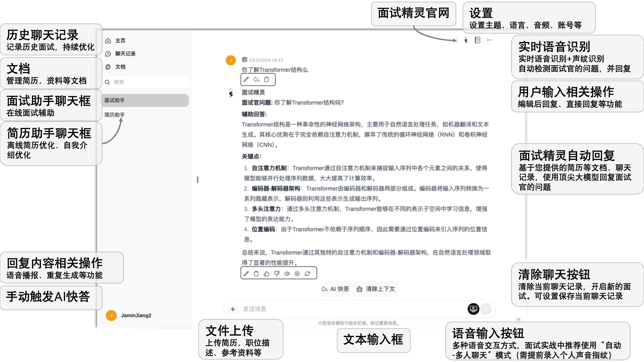Give a thumbs-up to the Transformer answer
Screen dimensions: 644x362
pos(266,273)
